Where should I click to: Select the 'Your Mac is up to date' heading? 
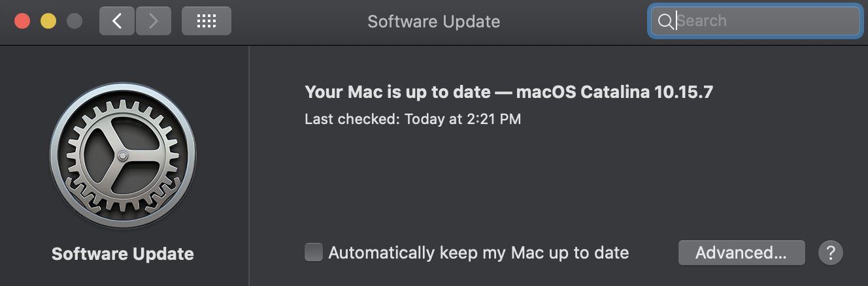[397, 92]
